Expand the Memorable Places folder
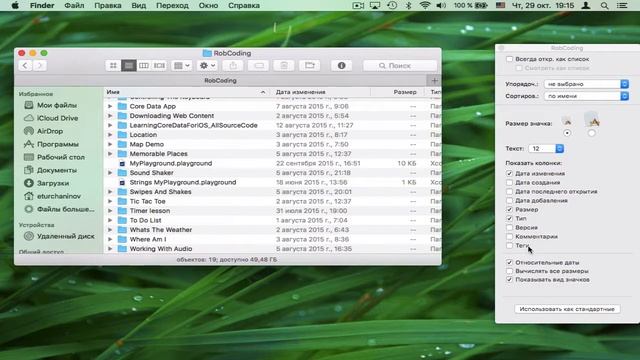Viewport: 640px width, 360px height. 110,153
